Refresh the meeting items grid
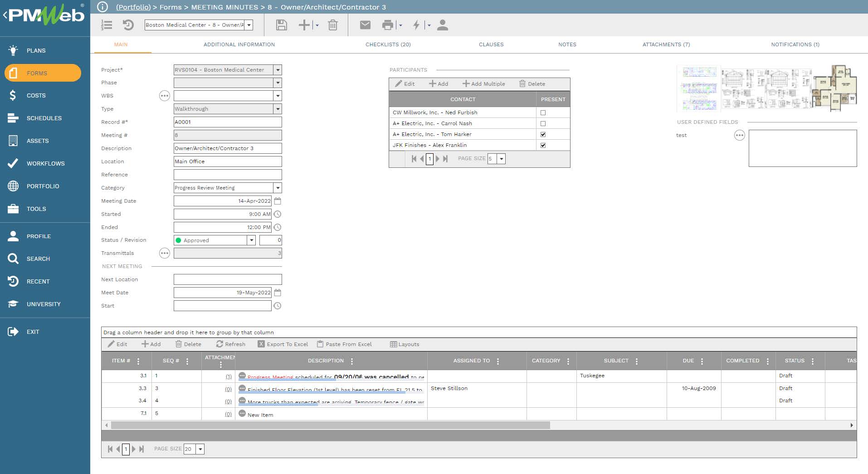This screenshot has height=474, width=868. pos(231,344)
